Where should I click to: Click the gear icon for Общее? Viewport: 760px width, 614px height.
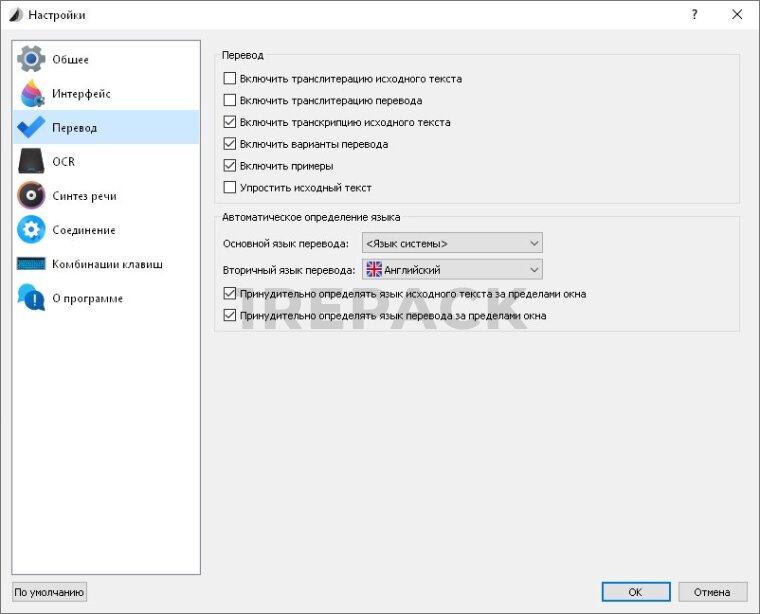pos(32,59)
